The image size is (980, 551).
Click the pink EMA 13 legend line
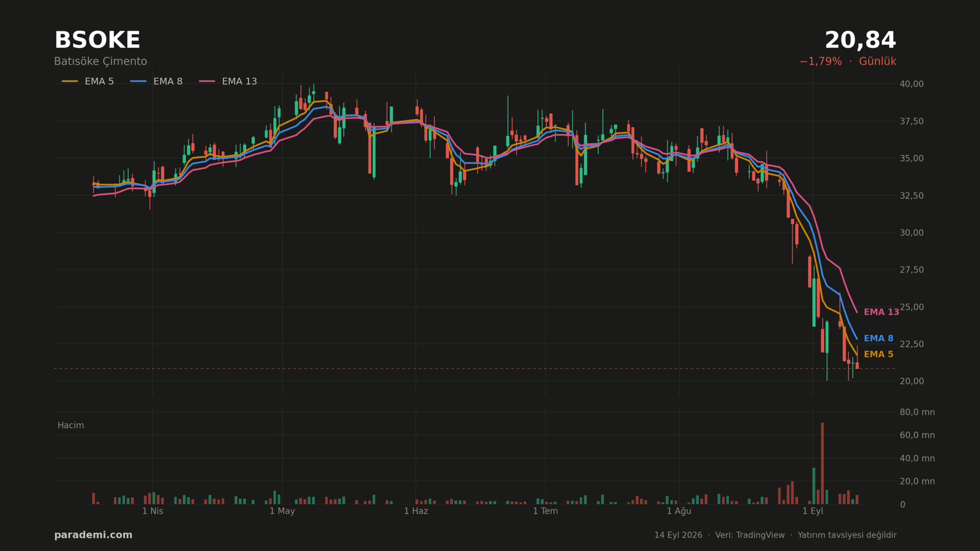coord(207,81)
